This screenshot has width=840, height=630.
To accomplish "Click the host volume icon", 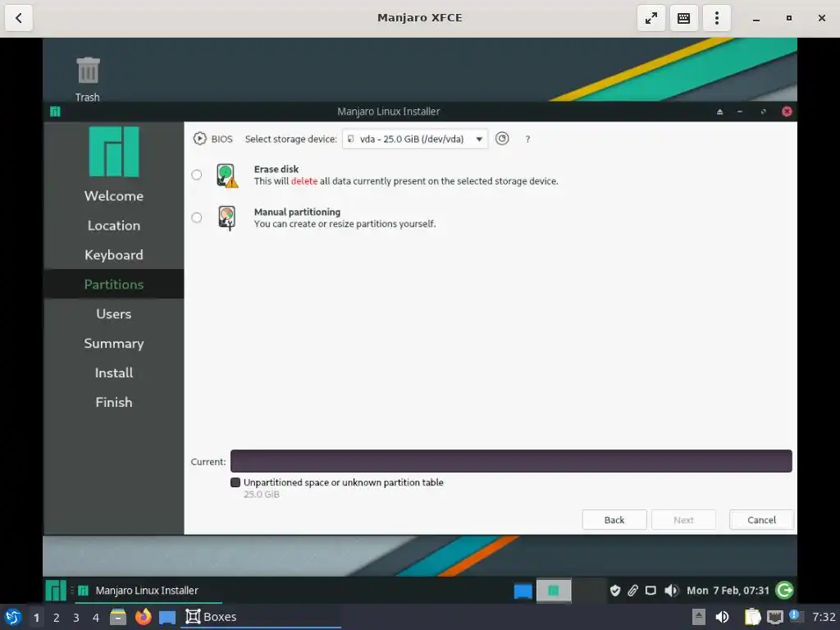I will pyautogui.click(x=722, y=617).
